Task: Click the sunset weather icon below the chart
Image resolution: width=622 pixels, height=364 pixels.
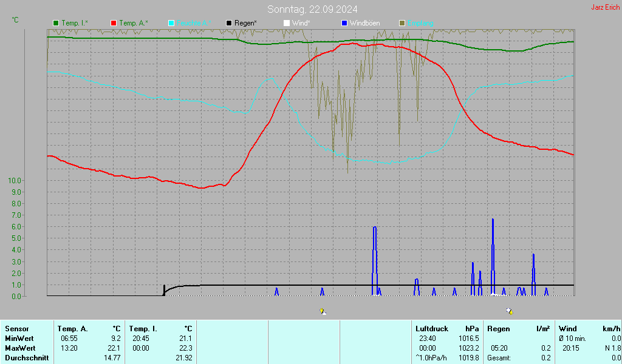Action: [509, 311]
